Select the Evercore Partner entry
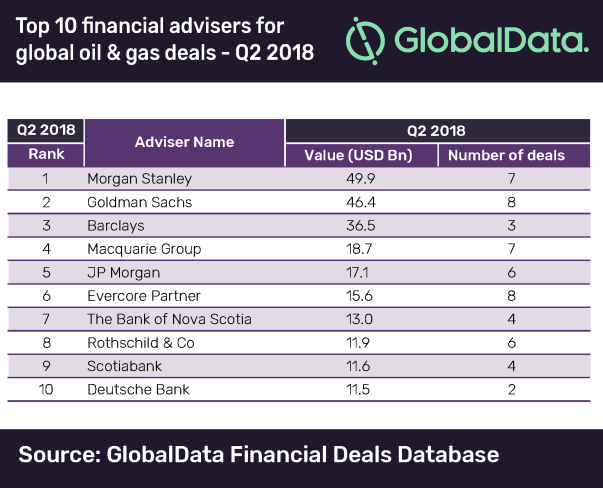 click(144, 296)
